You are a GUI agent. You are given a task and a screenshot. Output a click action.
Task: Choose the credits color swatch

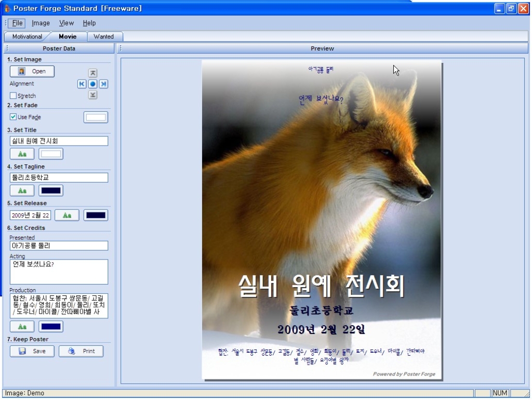[x=51, y=327]
